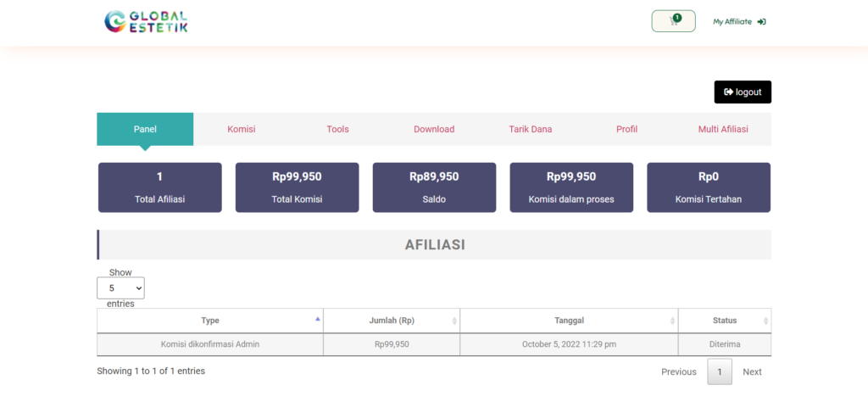The height and width of the screenshot is (413, 868).
Task: Sort by Tanggal column header
Action: 569,321
